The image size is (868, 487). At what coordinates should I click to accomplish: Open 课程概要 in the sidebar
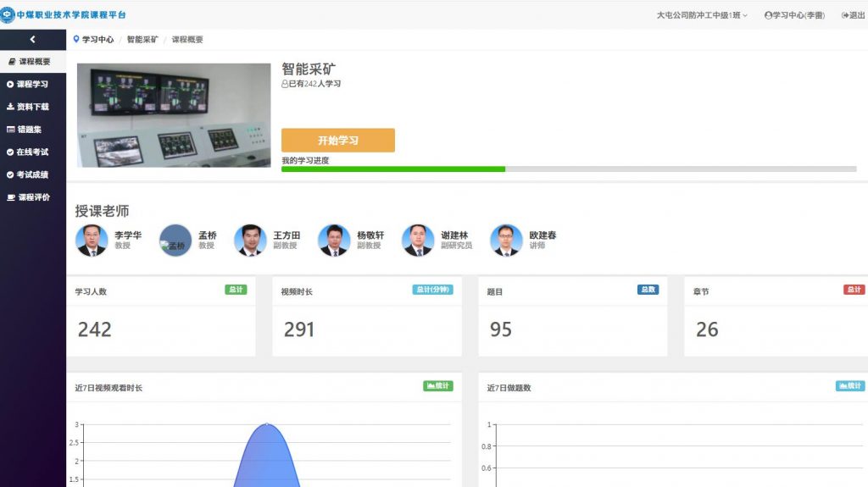pyautogui.click(x=33, y=62)
